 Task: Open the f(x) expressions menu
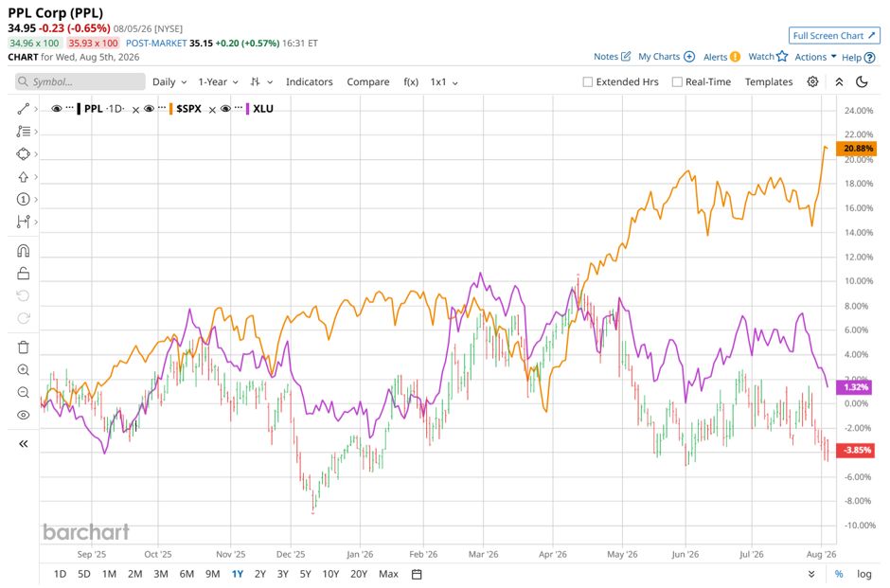point(411,81)
